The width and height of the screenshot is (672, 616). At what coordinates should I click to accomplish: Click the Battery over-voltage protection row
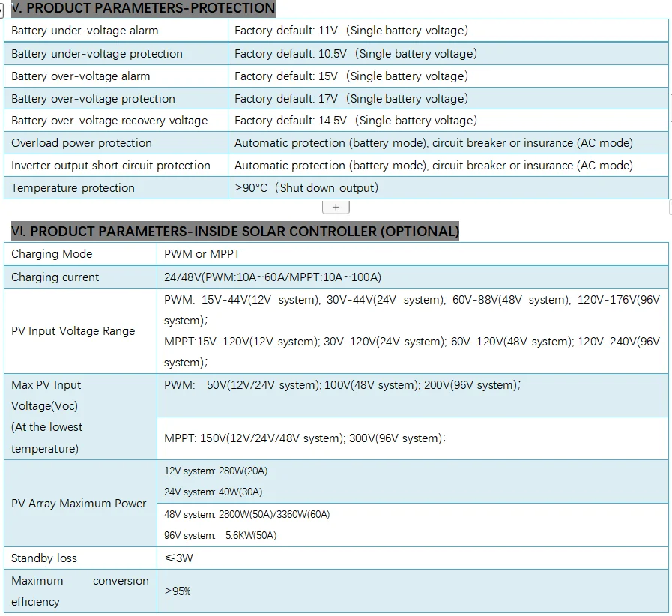point(91,98)
